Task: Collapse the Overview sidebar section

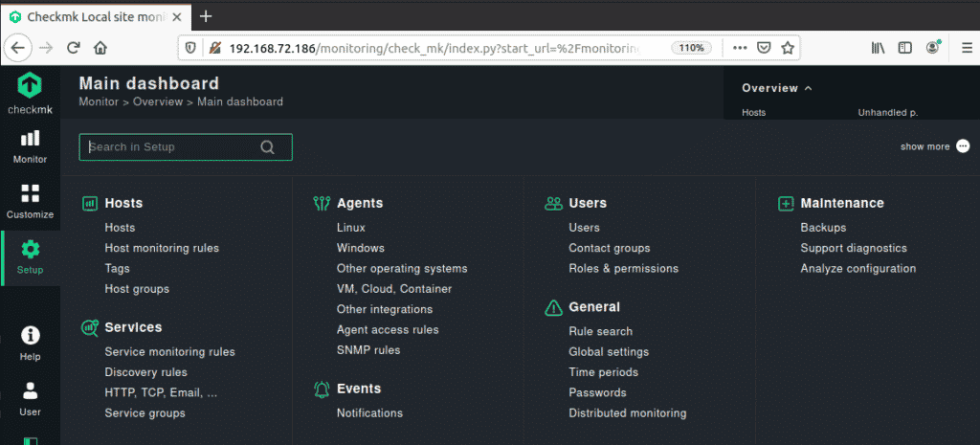Action: point(809,88)
